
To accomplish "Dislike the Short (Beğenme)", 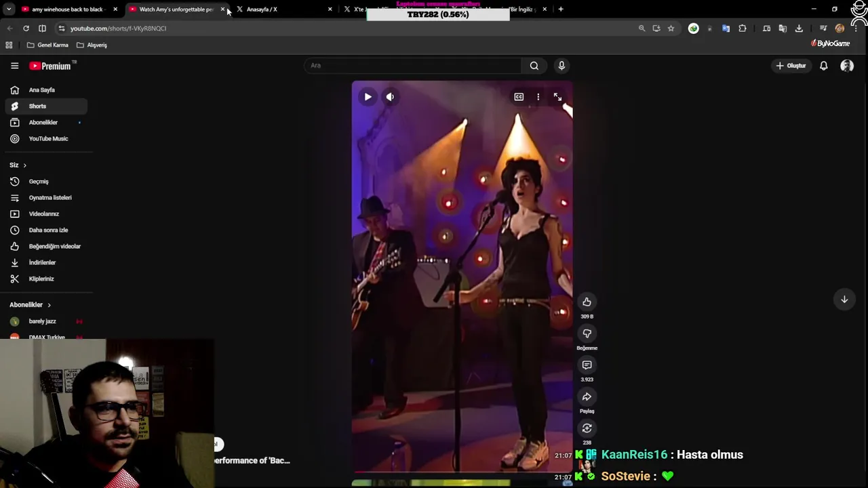I will pos(587,333).
